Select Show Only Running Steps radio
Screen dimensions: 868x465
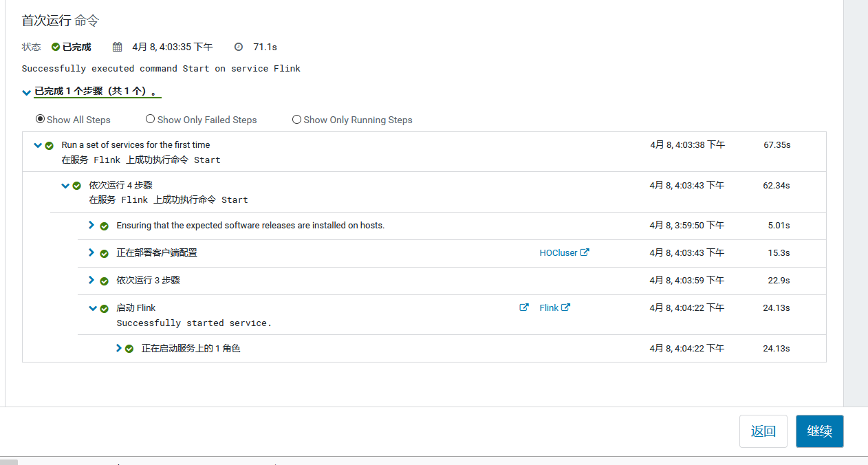point(297,119)
